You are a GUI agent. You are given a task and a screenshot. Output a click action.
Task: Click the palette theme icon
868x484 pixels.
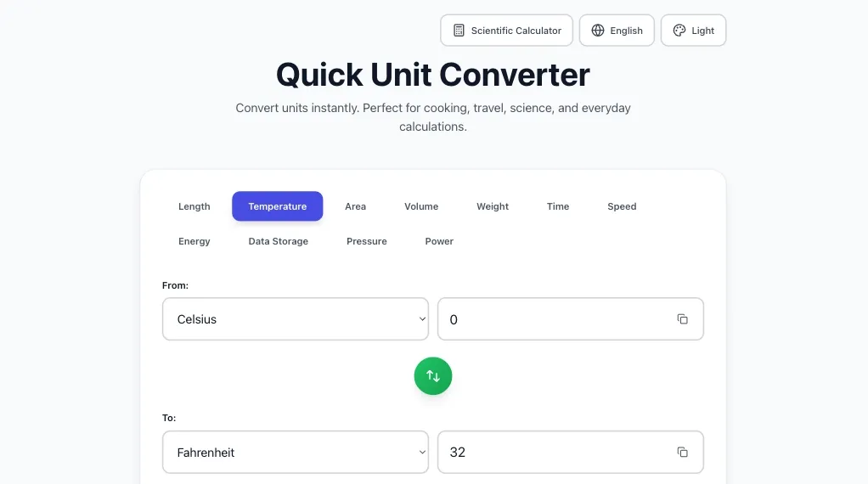679,31
